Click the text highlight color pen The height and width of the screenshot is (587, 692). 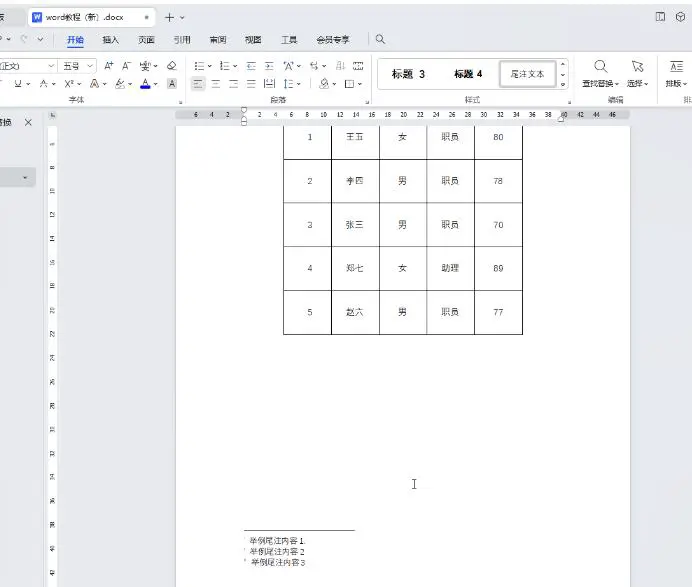(x=120, y=83)
